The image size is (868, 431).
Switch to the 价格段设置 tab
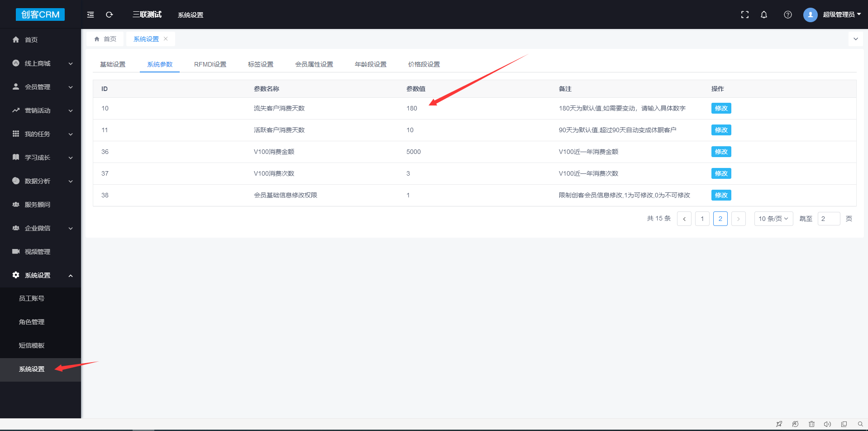tap(424, 64)
